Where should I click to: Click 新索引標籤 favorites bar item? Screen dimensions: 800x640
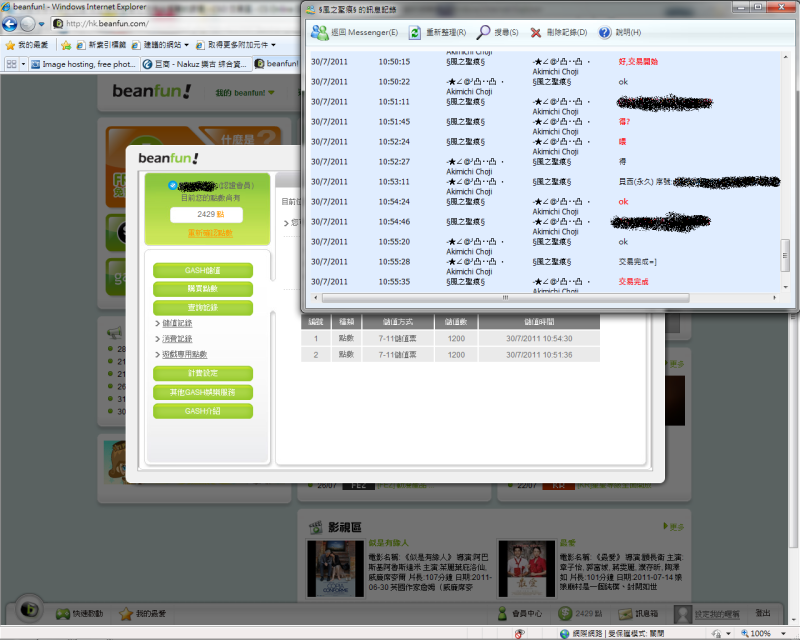pos(102,45)
